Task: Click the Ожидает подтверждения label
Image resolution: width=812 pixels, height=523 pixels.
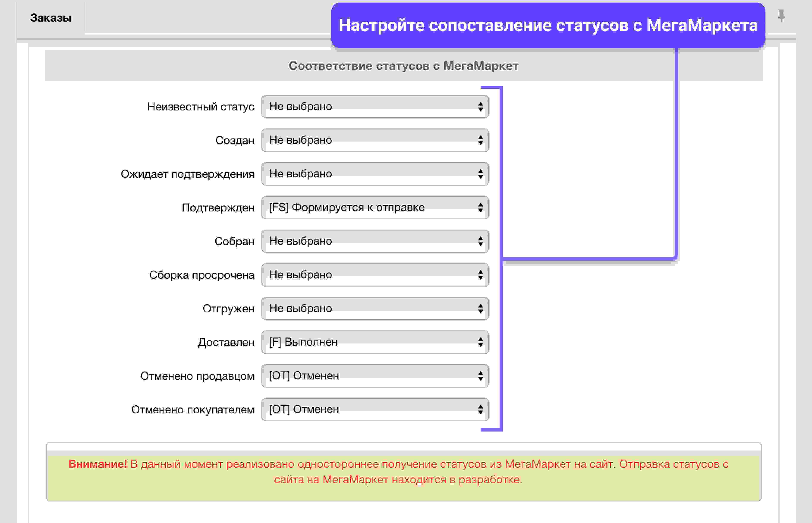Action: [x=187, y=174]
